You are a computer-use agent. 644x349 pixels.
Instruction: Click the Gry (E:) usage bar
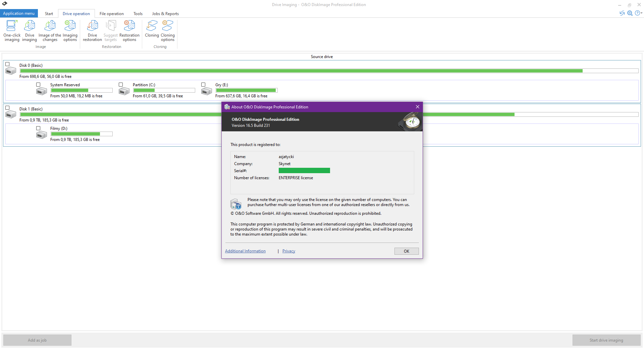pyautogui.click(x=247, y=90)
